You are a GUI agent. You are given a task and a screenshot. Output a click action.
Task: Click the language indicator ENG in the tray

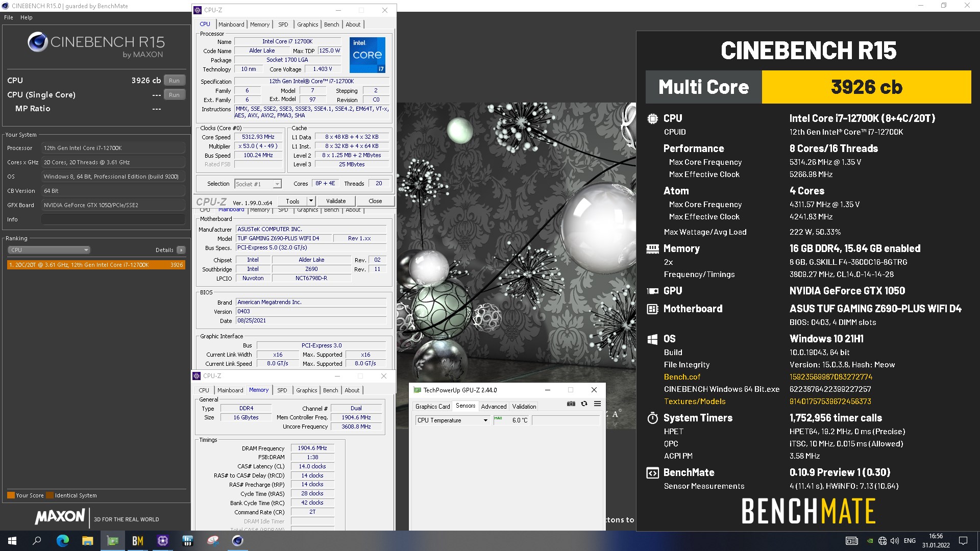(910, 541)
